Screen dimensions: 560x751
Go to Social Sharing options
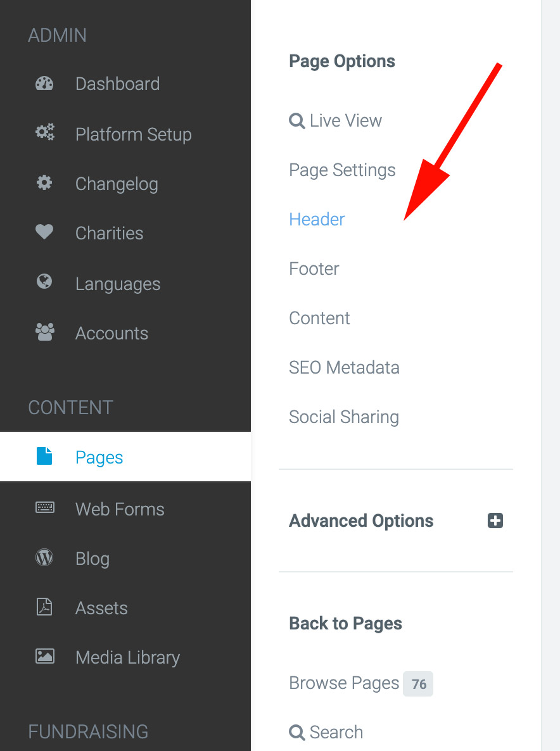click(x=344, y=417)
